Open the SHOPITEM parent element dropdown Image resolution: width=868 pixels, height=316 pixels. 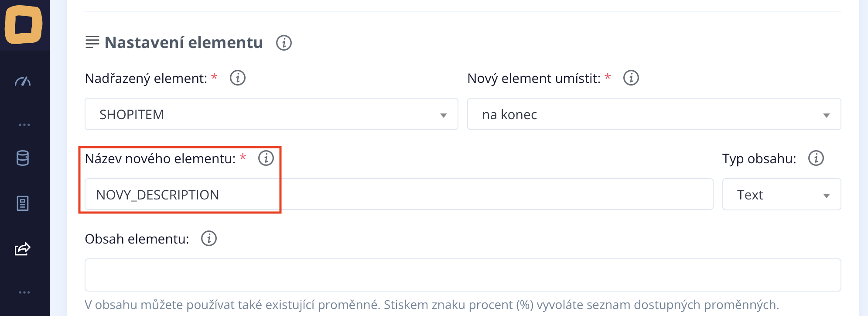[x=271, y=114]
